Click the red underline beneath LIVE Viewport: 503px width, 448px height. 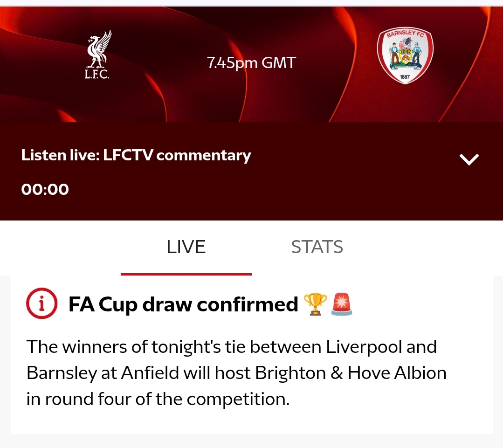coord(186,274)
